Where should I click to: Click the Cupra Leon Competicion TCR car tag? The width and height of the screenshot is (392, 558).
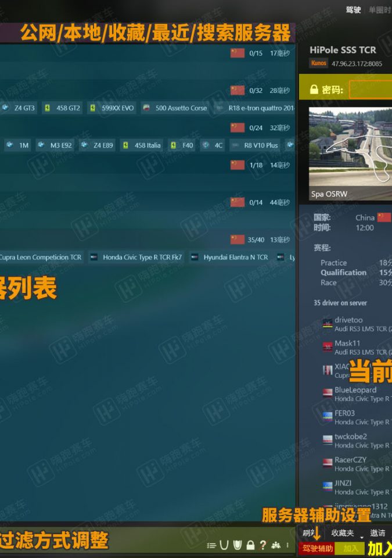(x=41, y=257)
